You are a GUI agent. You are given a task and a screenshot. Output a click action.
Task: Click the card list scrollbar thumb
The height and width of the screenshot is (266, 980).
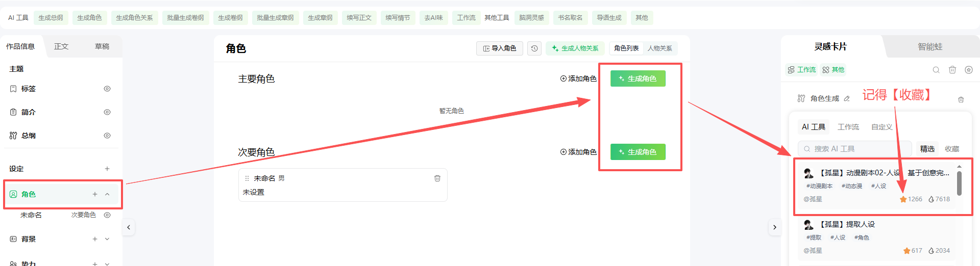pyautogui.click(x=959, y=183)
